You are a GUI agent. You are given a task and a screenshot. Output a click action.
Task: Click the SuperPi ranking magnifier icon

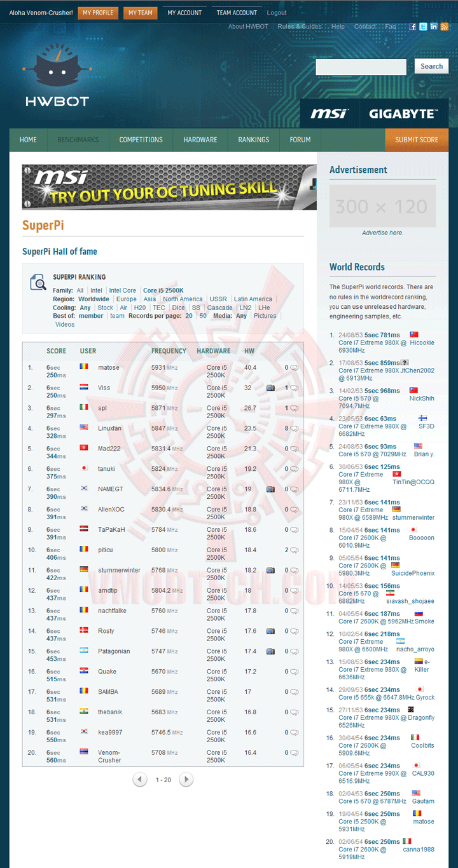(38, 282)
